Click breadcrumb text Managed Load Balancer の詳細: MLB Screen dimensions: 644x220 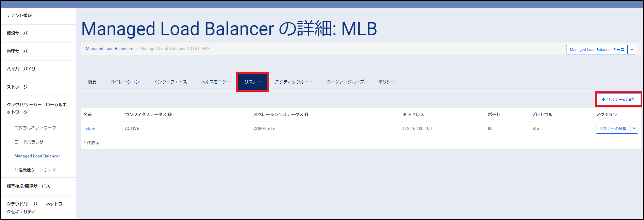tap(175, 49)
